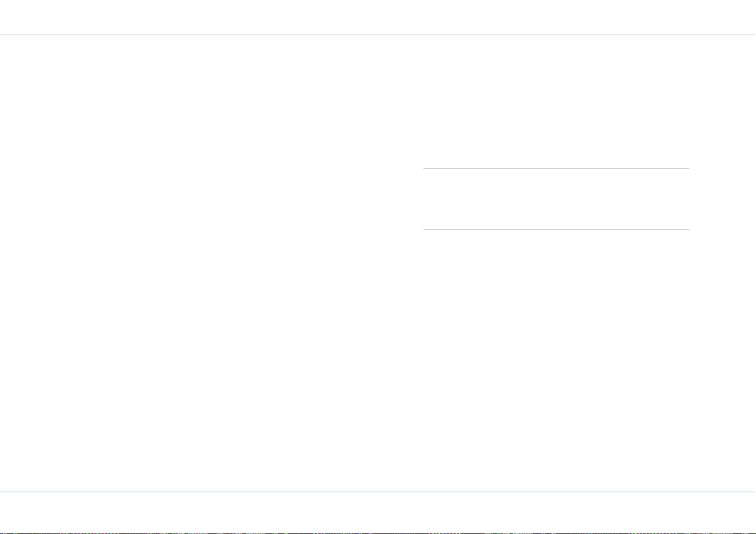Click the blank area above the upper gray divider
The height and width of the screenshot is (534, 756).
(556, 102)
